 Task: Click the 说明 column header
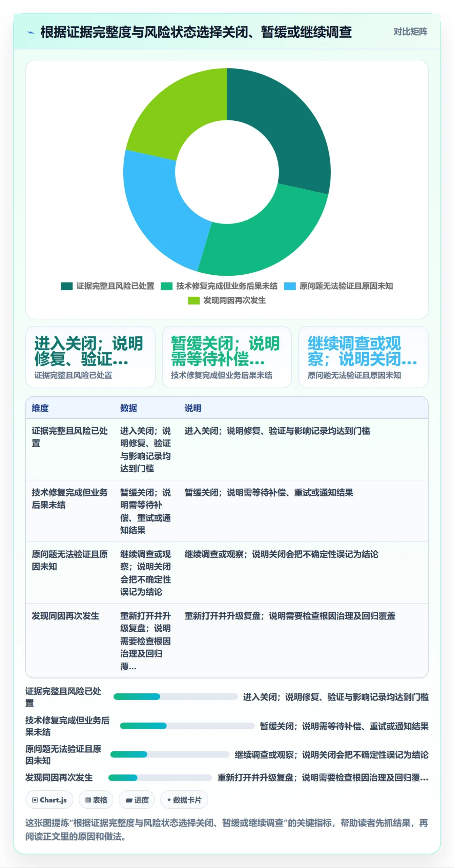[193, 408]
